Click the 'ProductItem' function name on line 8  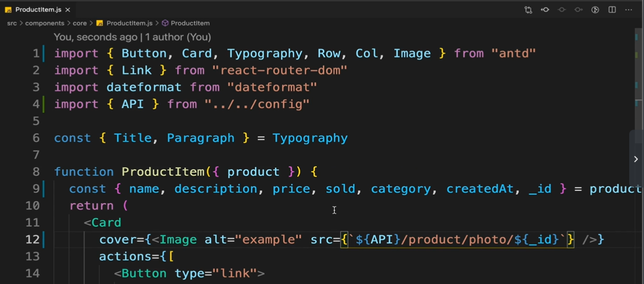point(163,172)
